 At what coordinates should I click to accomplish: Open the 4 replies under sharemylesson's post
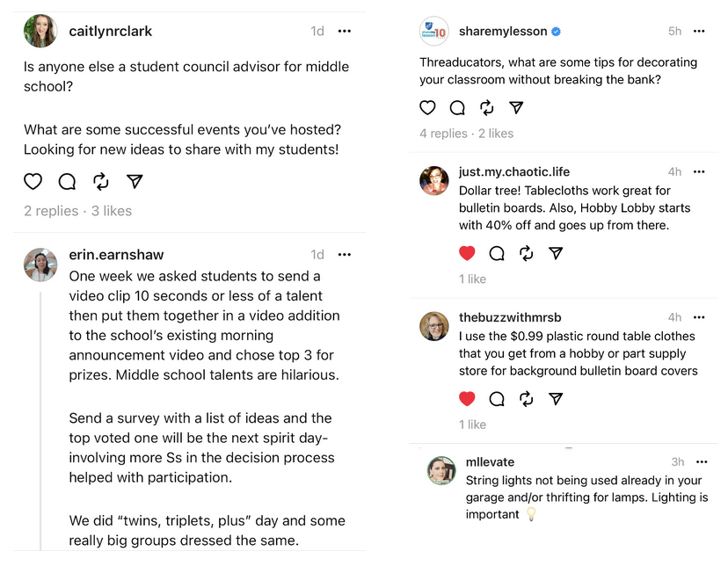click(x=442, y=132)
